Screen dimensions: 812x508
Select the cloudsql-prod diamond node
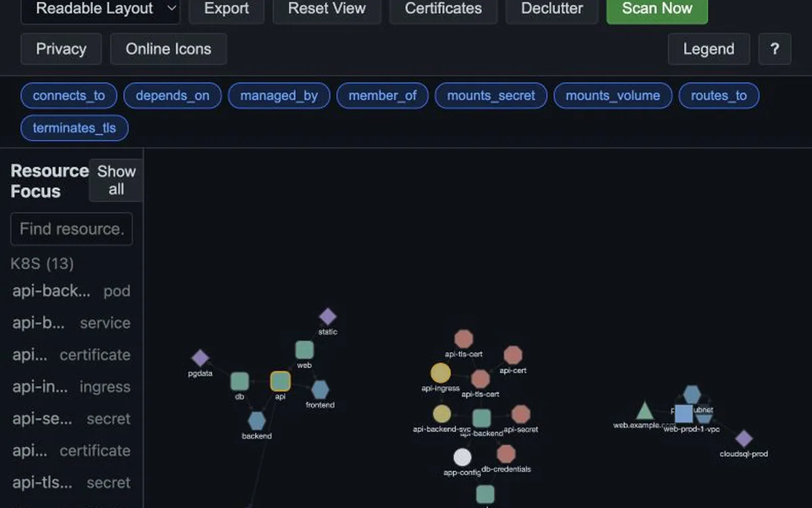tap(744, 439)
